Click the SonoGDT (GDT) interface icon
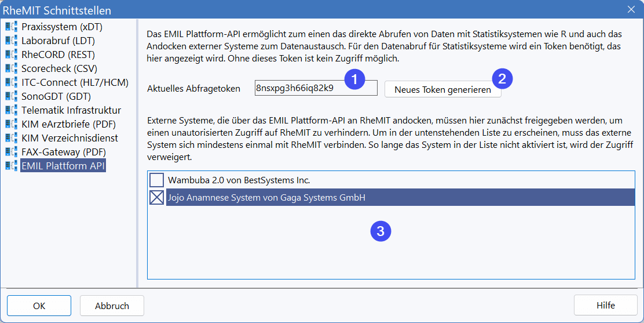This screenshot has width=644, height=323. [x=10, y=96]
